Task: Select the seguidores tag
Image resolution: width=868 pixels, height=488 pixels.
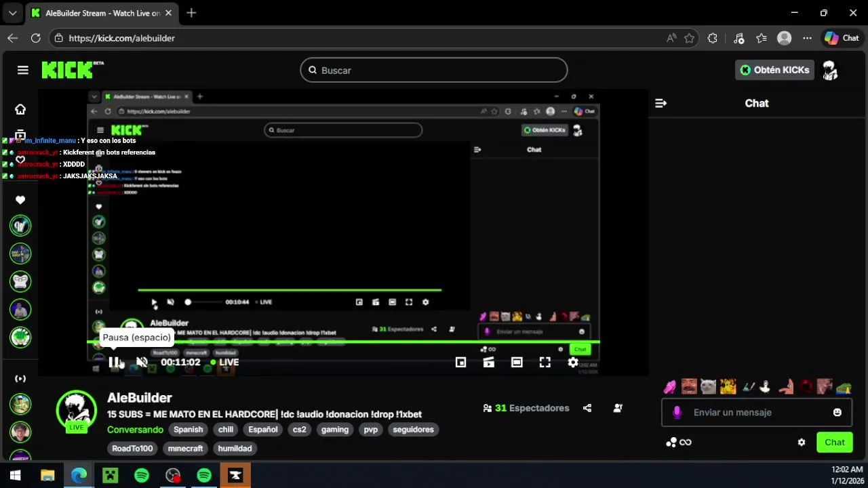Action: (413, 430)
